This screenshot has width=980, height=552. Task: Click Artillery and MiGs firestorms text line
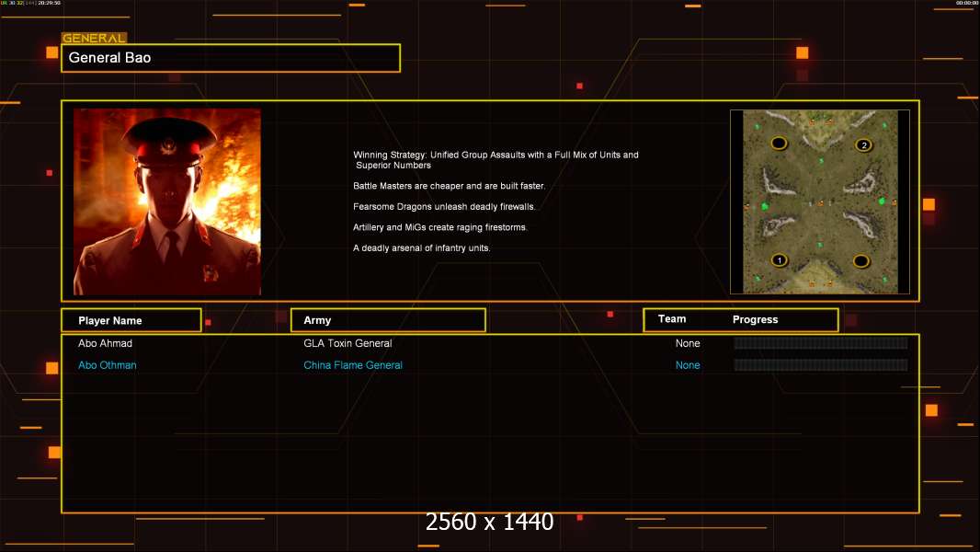tap(440, 227)
